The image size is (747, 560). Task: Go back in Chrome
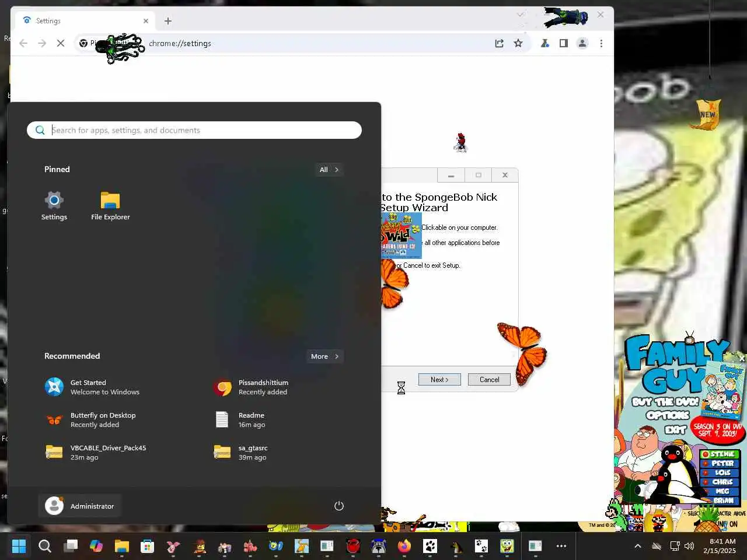[x=23, y=43]
